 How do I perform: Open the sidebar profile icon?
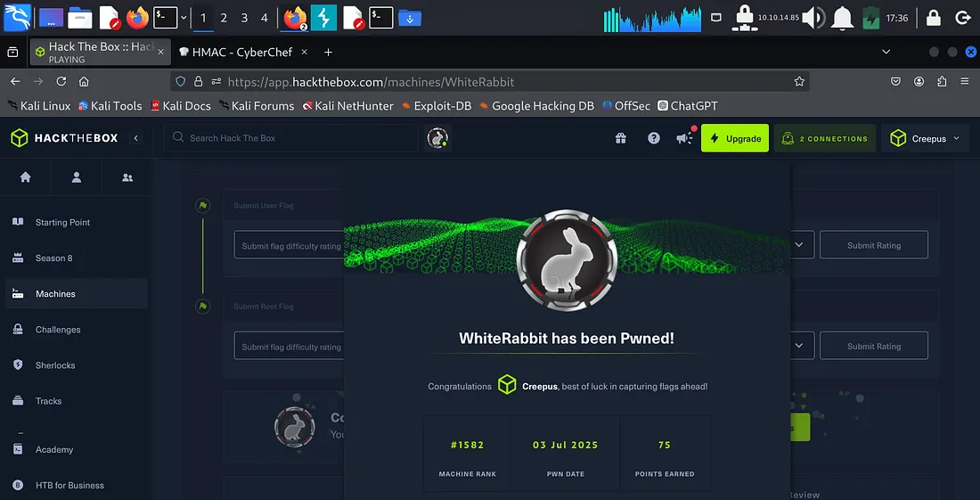point(77,177)
